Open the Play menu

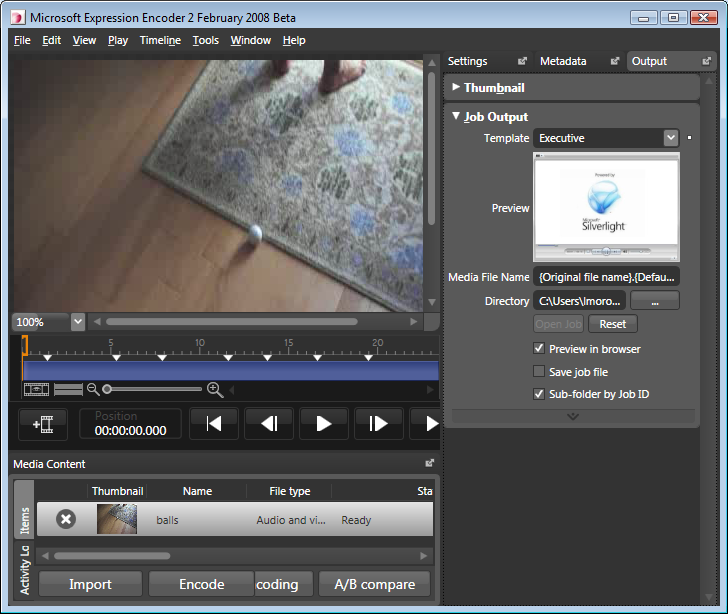118,40
